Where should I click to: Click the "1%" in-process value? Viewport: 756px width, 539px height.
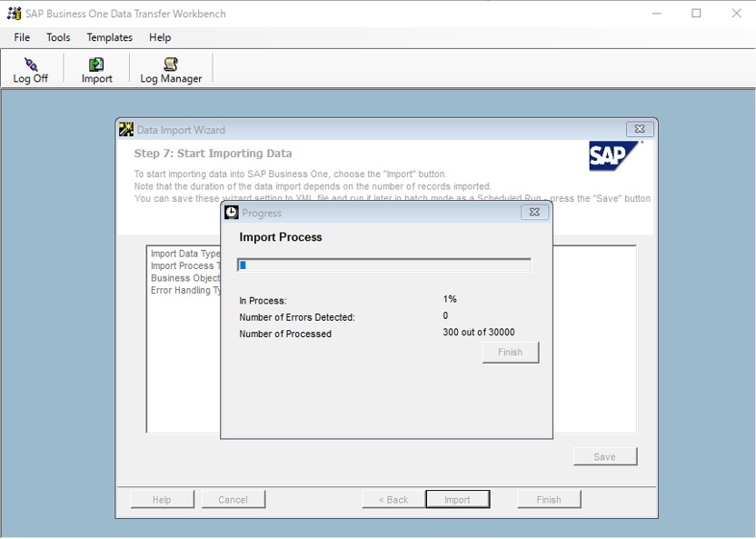(450, 299)
